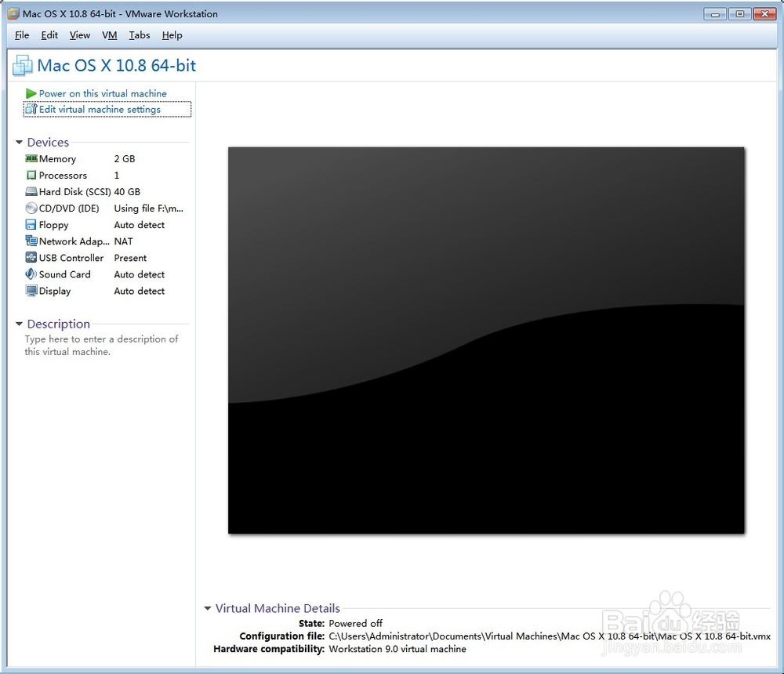Click the Using file F:\m... value
Image resolution: width=784 pixels, height=674 pixels.
coord(148,208)
